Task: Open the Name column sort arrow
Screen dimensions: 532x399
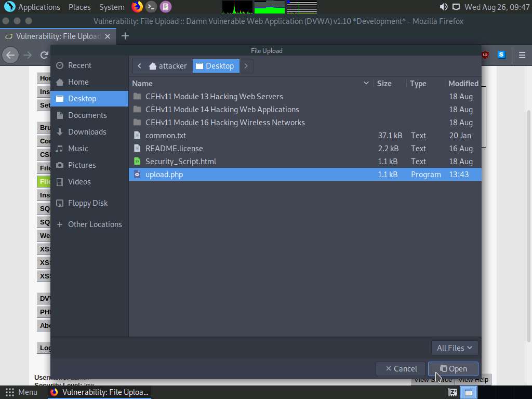Action: (x=366, y=83)
